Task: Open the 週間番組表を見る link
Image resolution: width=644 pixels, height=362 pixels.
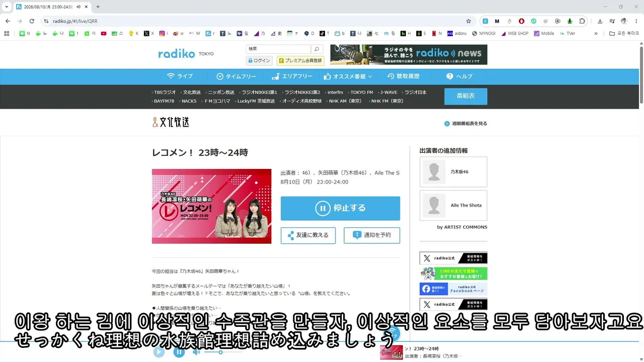Action: (465, 124)
